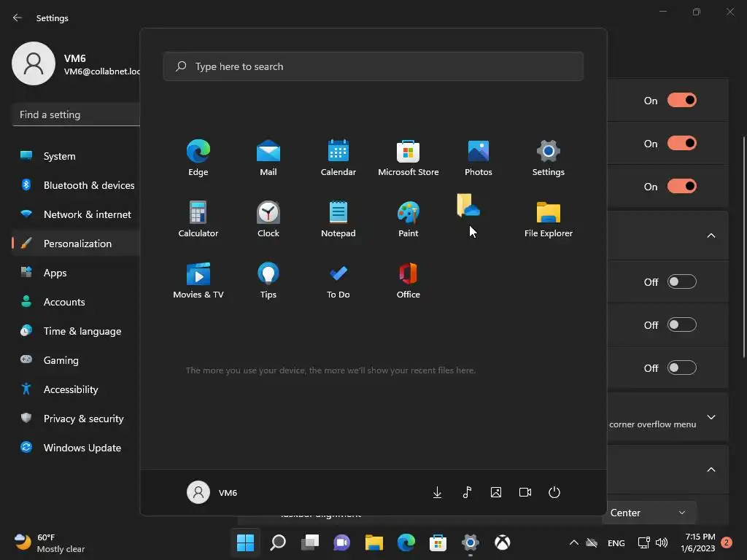Go back in Settings window
Image resolution: width=747 pixels, height=560 pixels.
pos(18,17)
